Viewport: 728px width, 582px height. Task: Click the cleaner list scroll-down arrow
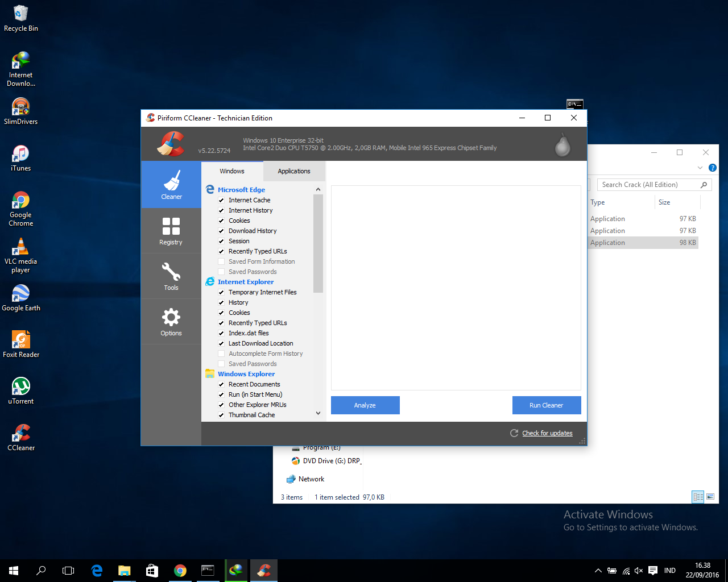tap(318, 413)
